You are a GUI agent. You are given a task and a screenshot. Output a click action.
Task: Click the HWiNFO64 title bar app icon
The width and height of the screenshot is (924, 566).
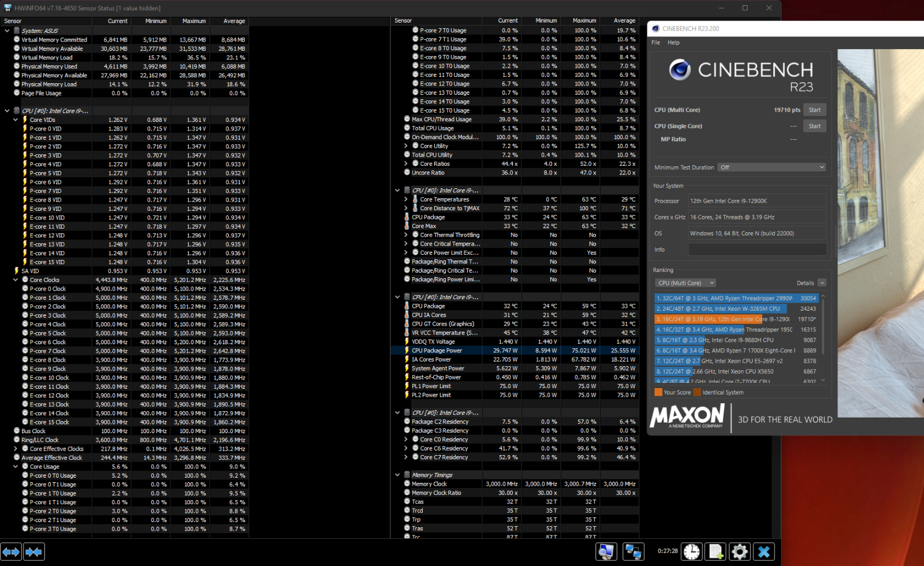point(8,8)
